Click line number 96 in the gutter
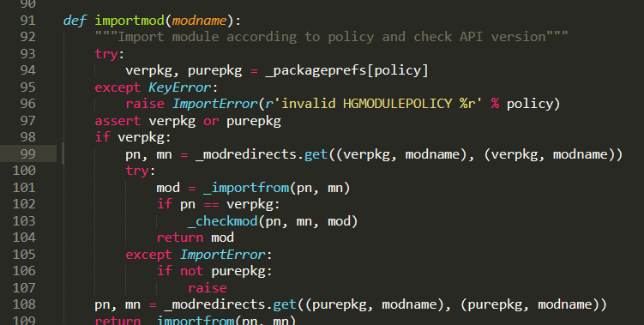 28,104
